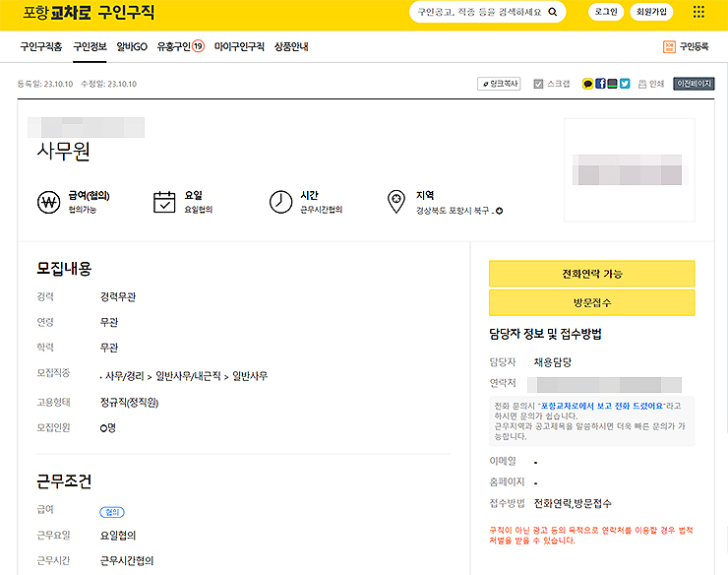Click the 스크랩 label
Image resolution: width=728 pixels, height=575 pixels.
558,84
